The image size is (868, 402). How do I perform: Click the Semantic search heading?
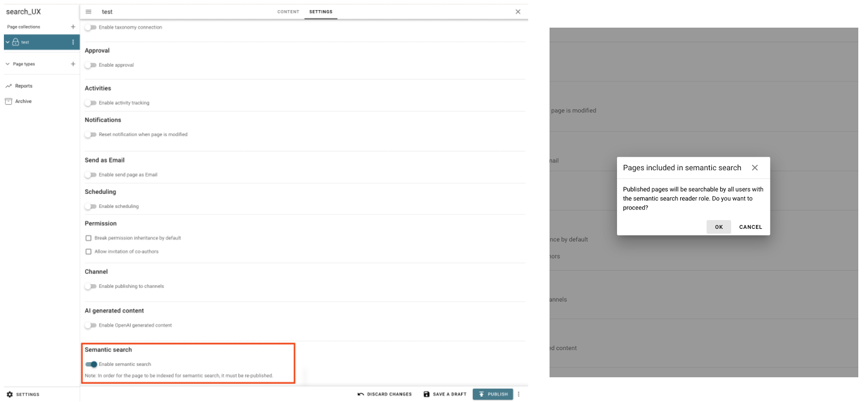(x=108, y=350)
